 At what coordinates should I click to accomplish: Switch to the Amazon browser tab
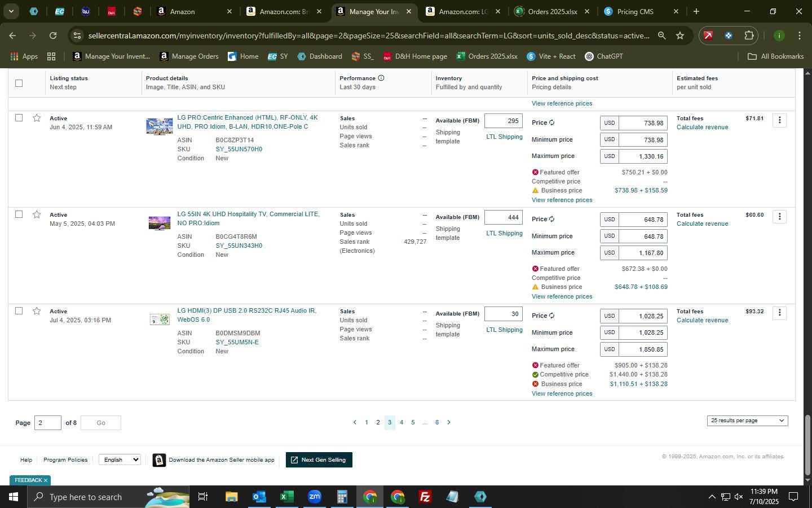pyautogui.click(x=195, y=11)
